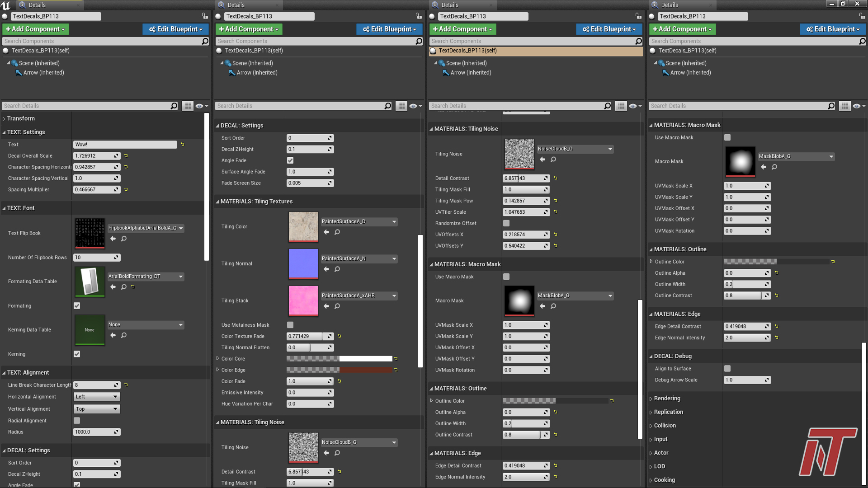The width and height of the screenshot is (868, 488).
Task: Click lock icon on first Details panel
Action: [205, 16]
